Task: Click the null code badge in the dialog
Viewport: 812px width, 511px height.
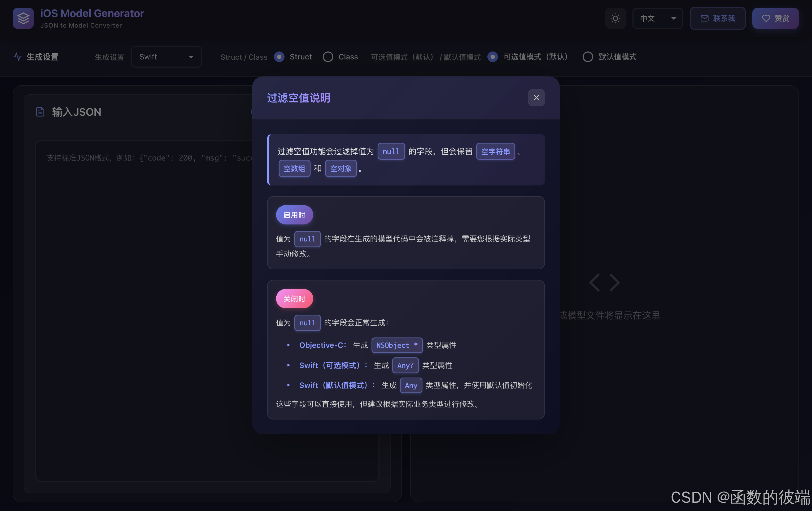Action: click(391, 151)
